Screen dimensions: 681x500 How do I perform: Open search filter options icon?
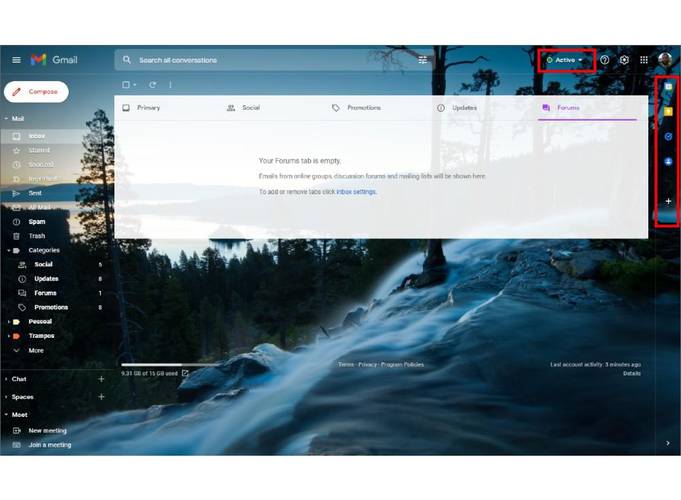click(422, 60)
